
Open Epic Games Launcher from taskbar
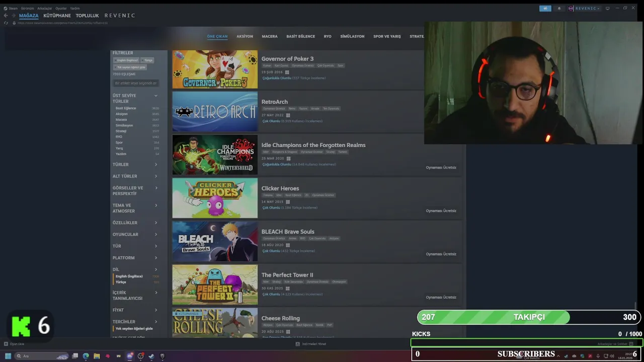tap(163, 356)
